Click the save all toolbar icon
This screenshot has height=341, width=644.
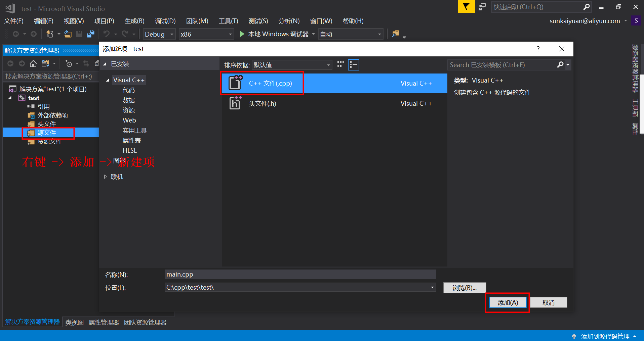click(91, 34)
